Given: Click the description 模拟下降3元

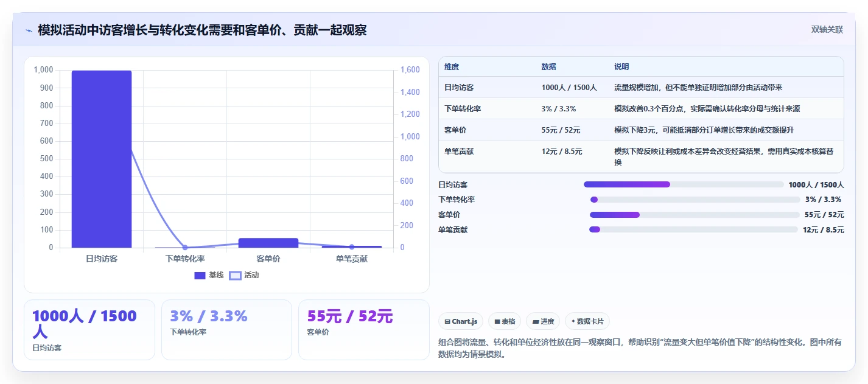Looking at the screenshot, I should (x=704, y=130).
